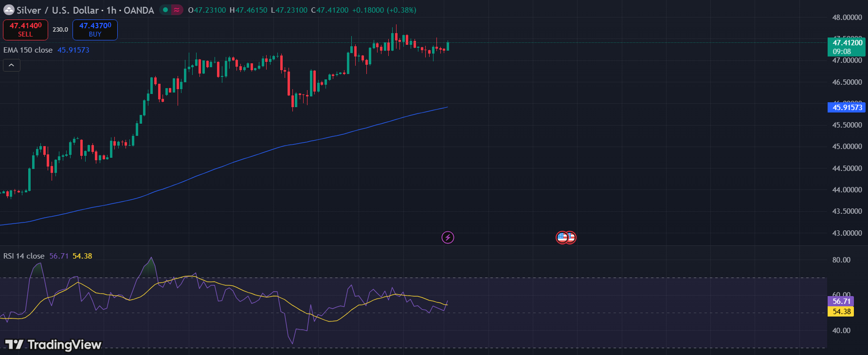Click the latest green candlestick on chart
The image size is (868, 355).
[x=448, y=46]
